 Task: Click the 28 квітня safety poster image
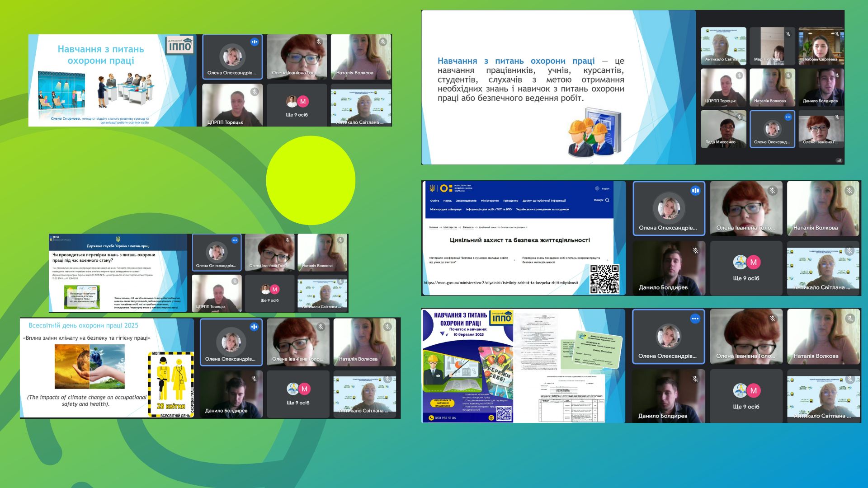coord(171,384)
